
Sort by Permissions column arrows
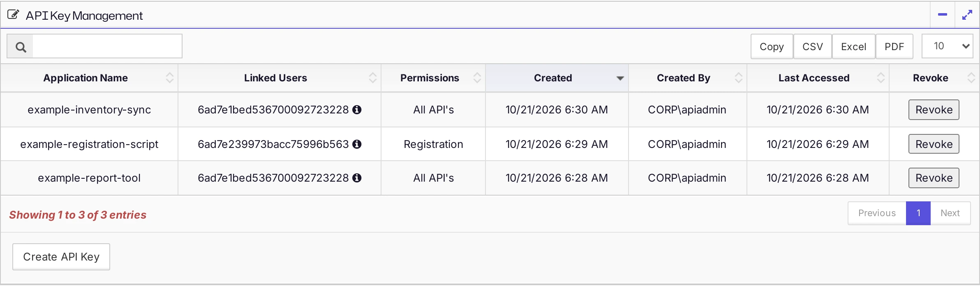coord(477,78)
